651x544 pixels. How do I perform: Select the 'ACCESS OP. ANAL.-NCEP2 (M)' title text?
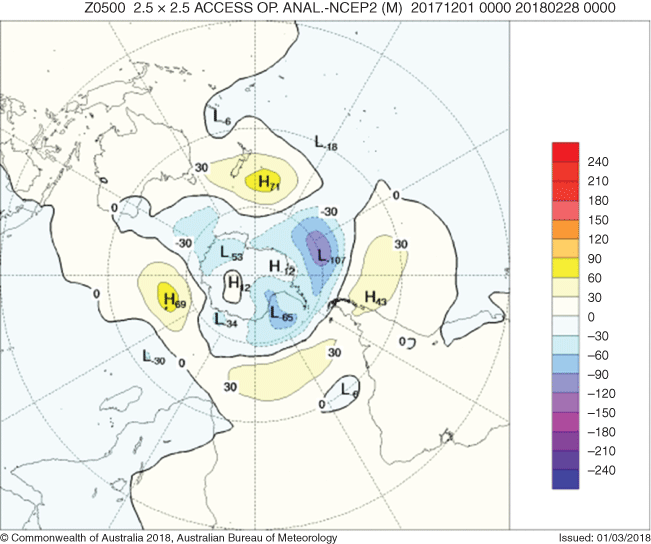coord(298,8)
